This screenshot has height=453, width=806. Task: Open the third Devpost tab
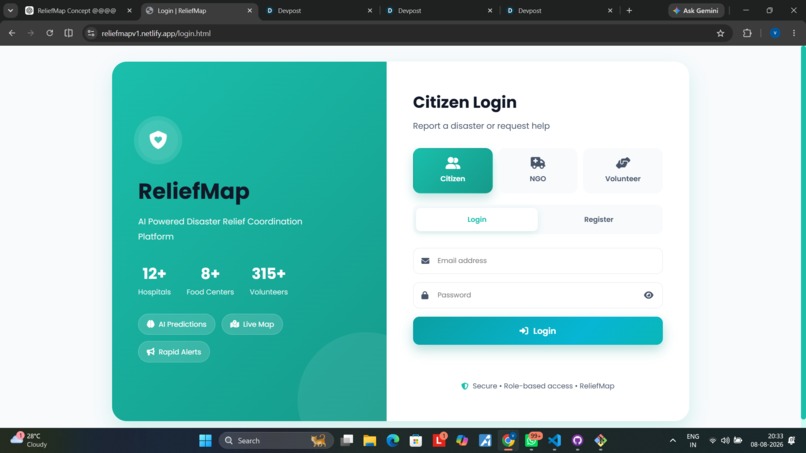[x=559, y=10]
